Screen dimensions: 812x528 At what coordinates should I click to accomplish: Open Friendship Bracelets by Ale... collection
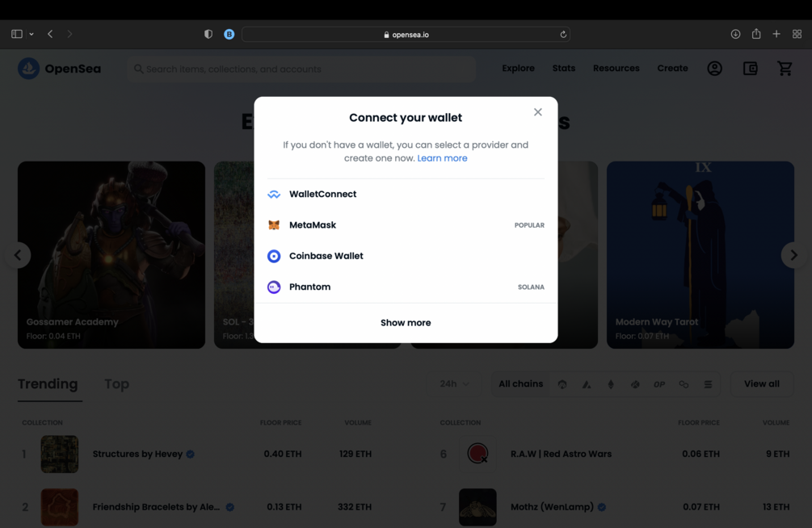[157, 507]
